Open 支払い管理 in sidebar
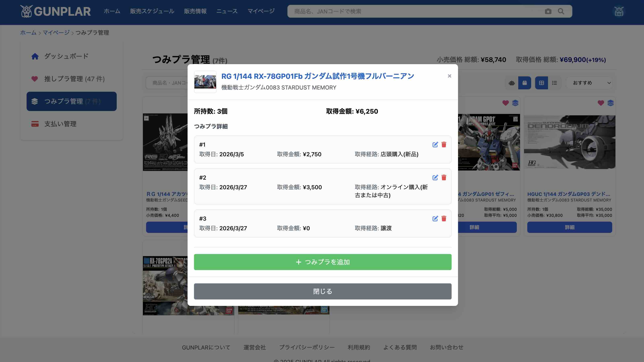644x362 pixels. tap(71, 124)
